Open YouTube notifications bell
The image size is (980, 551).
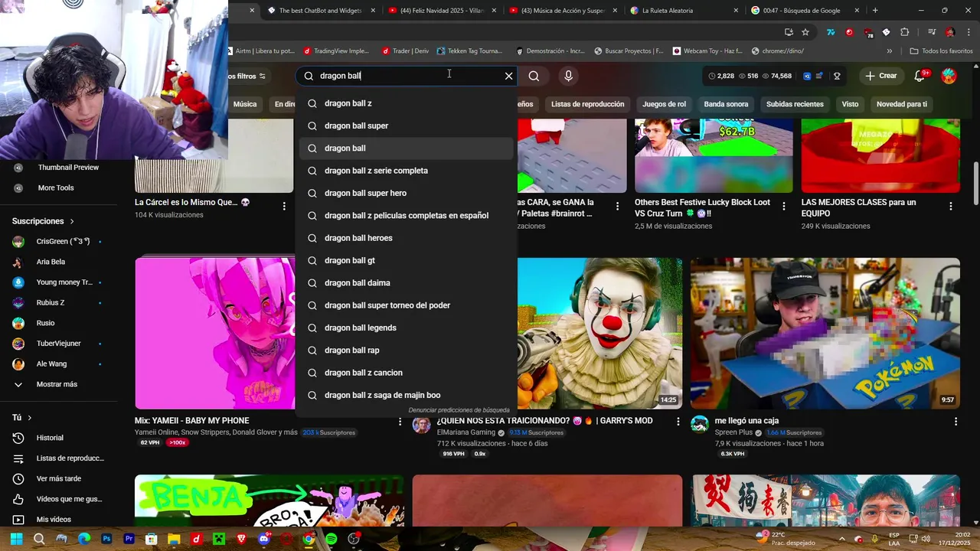tap(921, 76)
